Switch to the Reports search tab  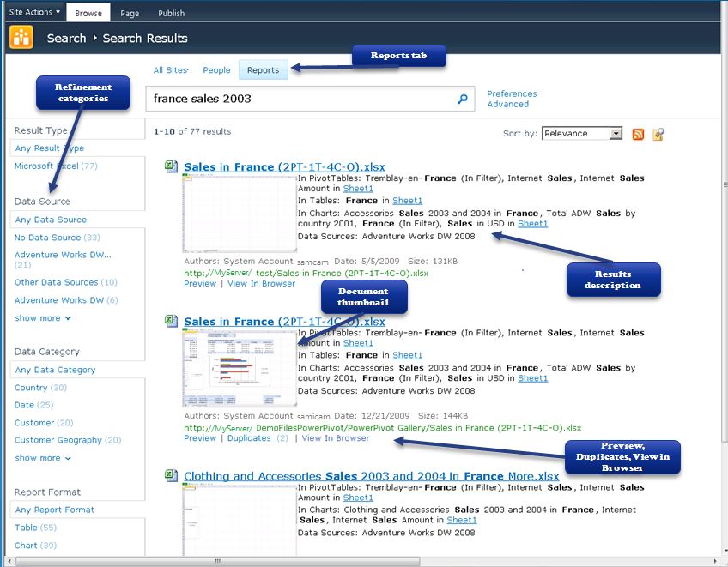(264, 70)
